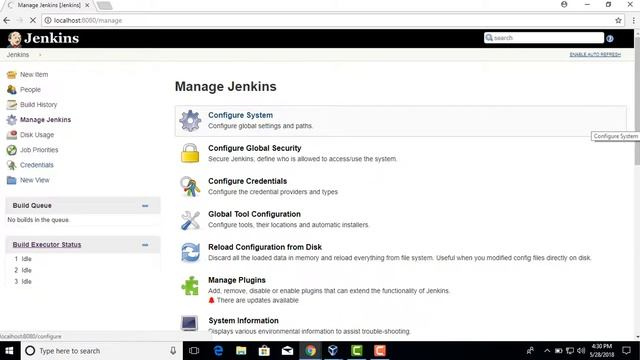The image size is (640, 360).
Task: Click the People sidebar icon
Action: click(11, 89)
